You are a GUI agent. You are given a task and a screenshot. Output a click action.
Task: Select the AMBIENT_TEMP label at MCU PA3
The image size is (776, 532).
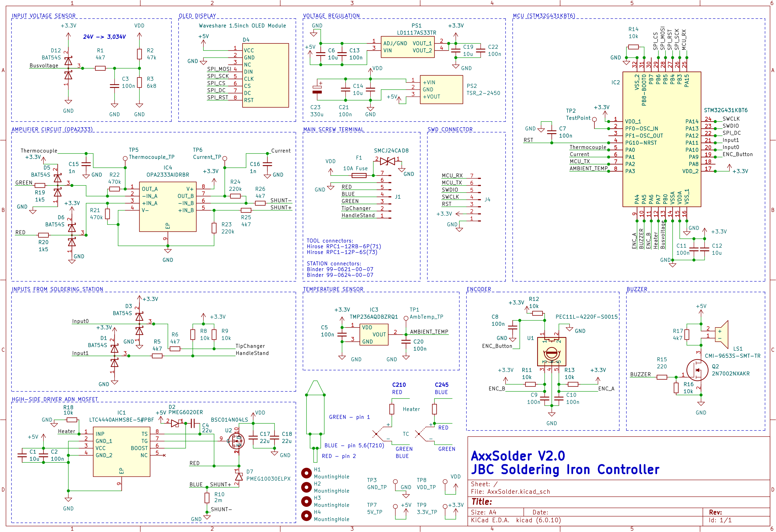pos(588,168)
